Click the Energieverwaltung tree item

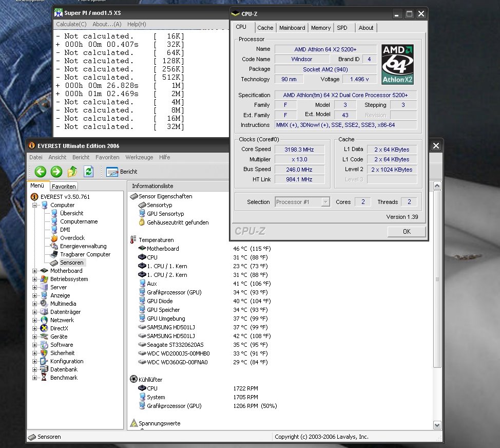point(83,246)
